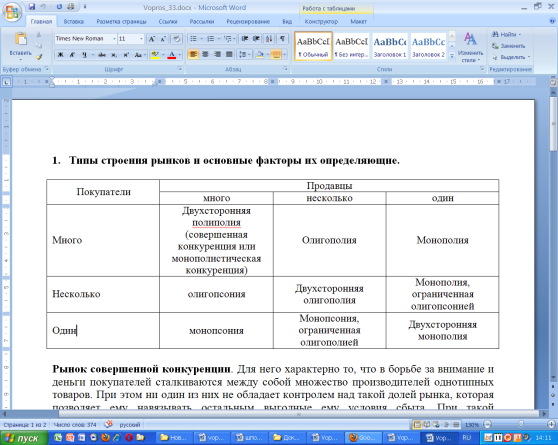Screen dimensions: 558x445
Task: Switch to the Вставка tab
Action: 74,21
